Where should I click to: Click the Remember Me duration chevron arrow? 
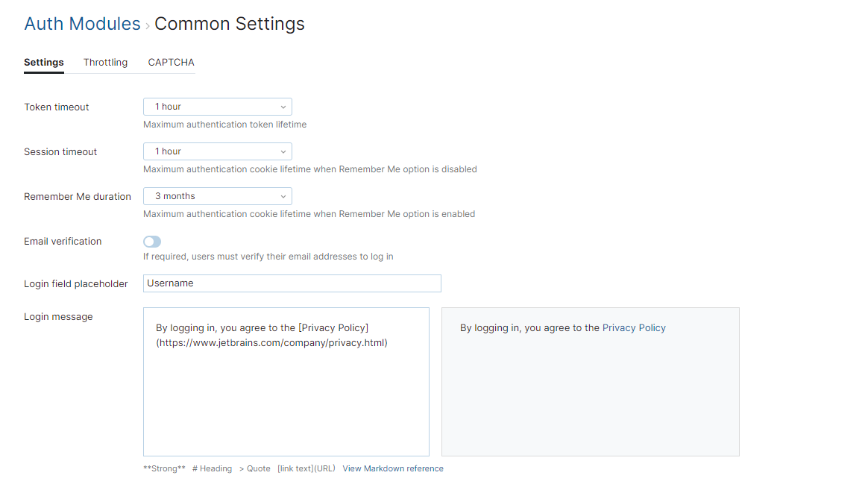coord(283,196)
